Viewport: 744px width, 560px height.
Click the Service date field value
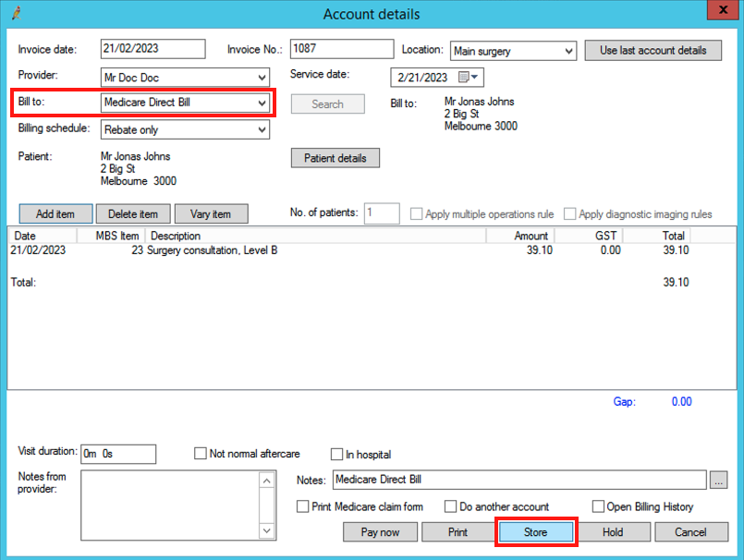(x=422, y=78)
